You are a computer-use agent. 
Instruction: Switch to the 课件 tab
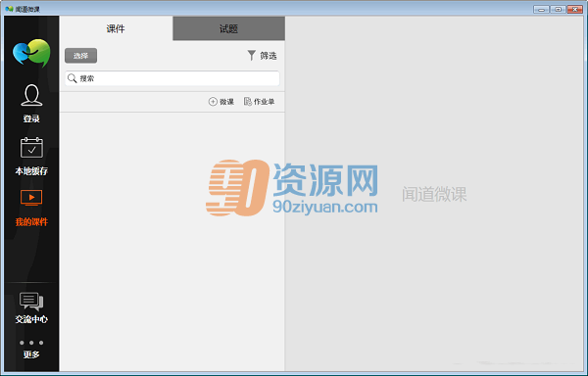(116, 28)
